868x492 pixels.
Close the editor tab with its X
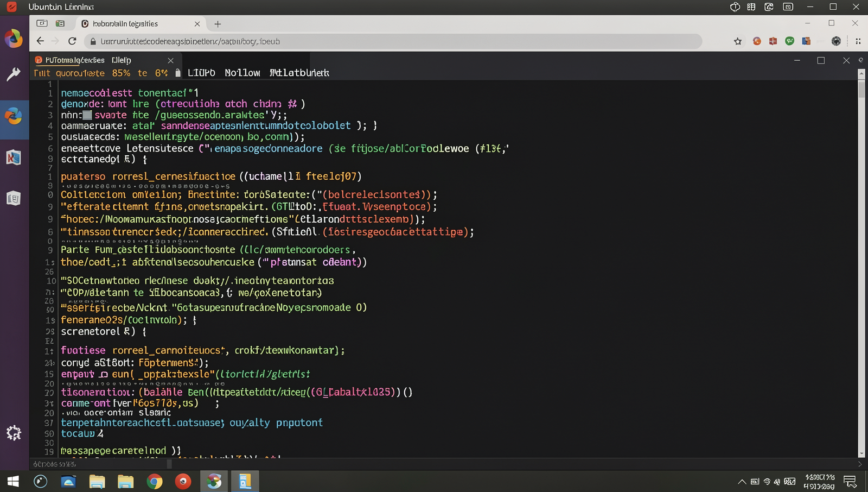[170, 60]
